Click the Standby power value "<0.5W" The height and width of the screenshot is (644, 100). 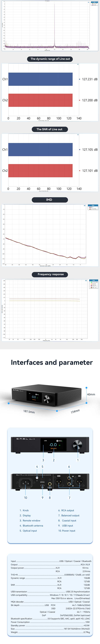pos(87,625)
